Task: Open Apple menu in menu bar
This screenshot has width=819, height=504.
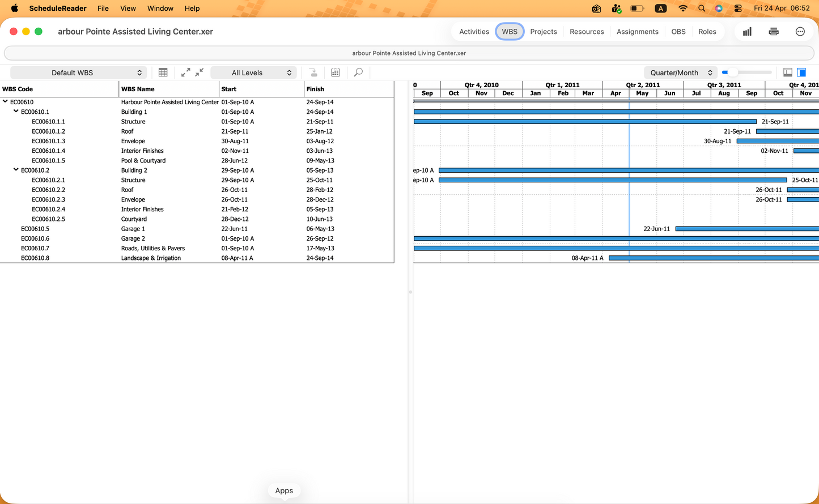Action: (15, 8)
